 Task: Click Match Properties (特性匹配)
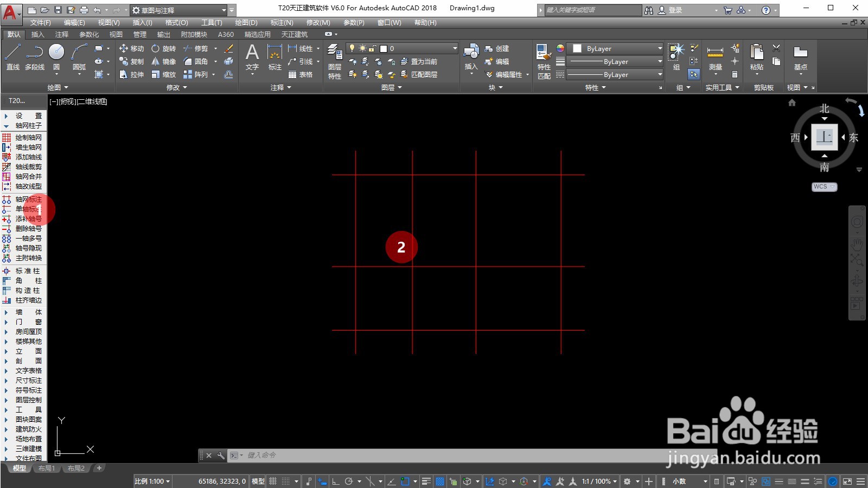pyautogui.click(x=544, y=61)
